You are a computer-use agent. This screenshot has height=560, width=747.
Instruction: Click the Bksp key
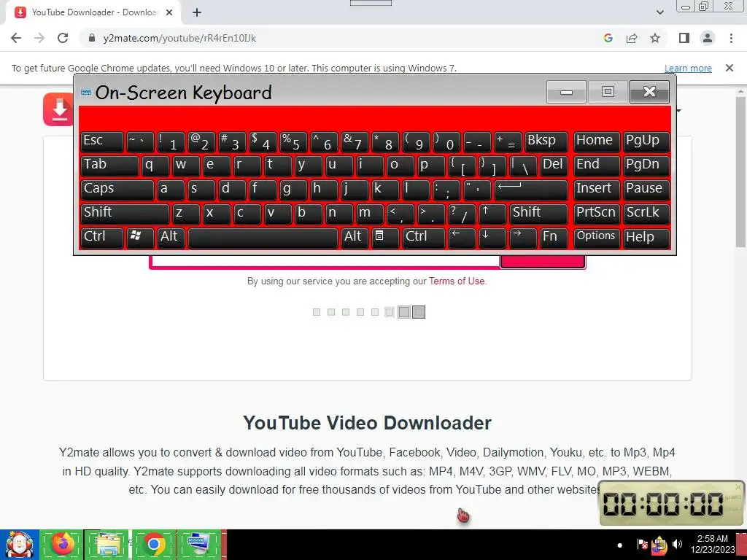click(546, 141)
